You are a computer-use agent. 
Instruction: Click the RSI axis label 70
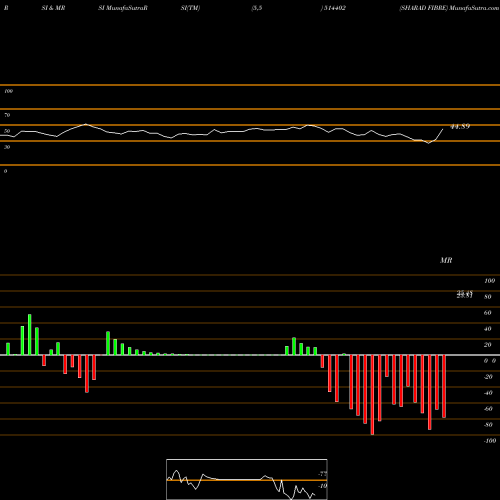click(7, 115)
